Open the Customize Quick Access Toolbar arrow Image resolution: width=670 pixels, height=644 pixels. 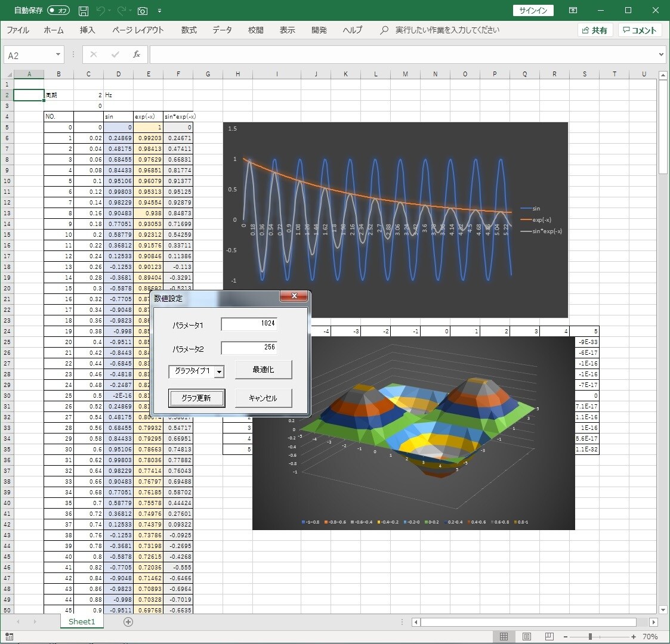[159, 11]
